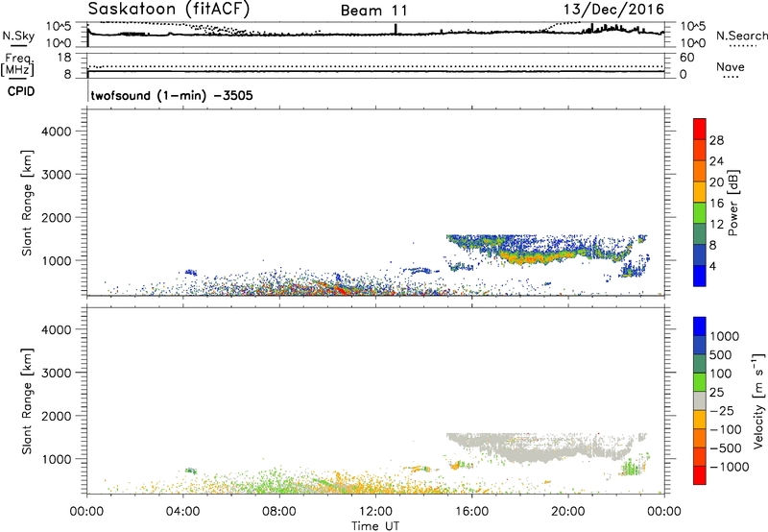Select the light green 25–100 Velocity segment
Image resolution: width=768 pixels, height=532 pixels.
point(700,381)
